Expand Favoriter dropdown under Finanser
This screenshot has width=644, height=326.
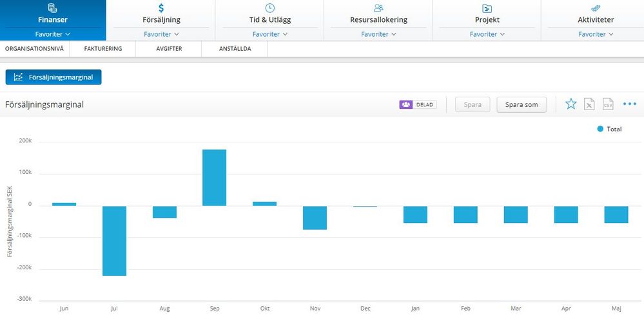tap(53, 34)
